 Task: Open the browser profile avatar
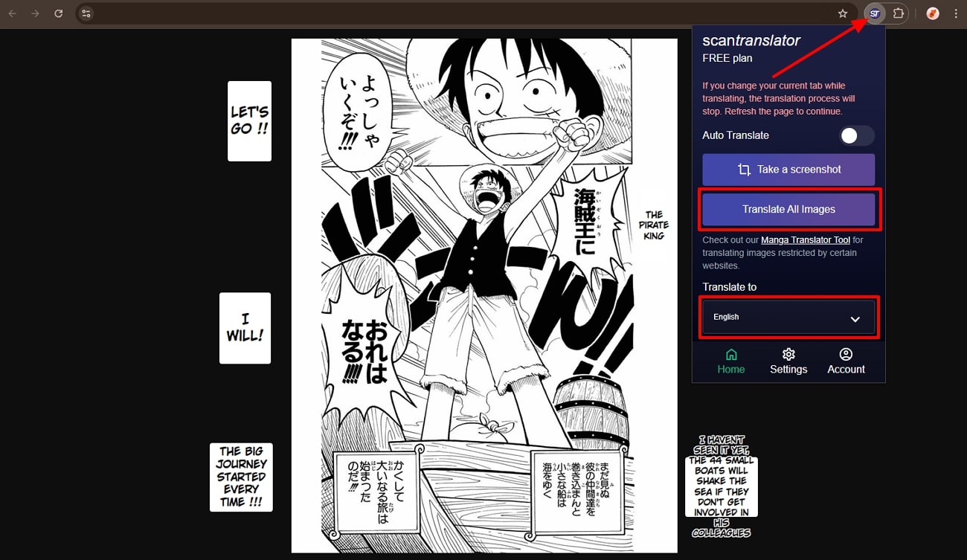pos(933,13)
